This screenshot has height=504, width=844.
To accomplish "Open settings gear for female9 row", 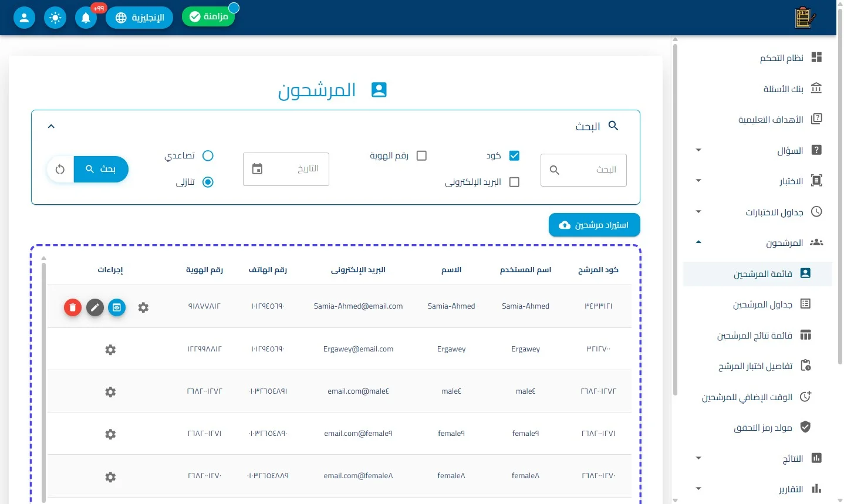I will tap(110, 434).
